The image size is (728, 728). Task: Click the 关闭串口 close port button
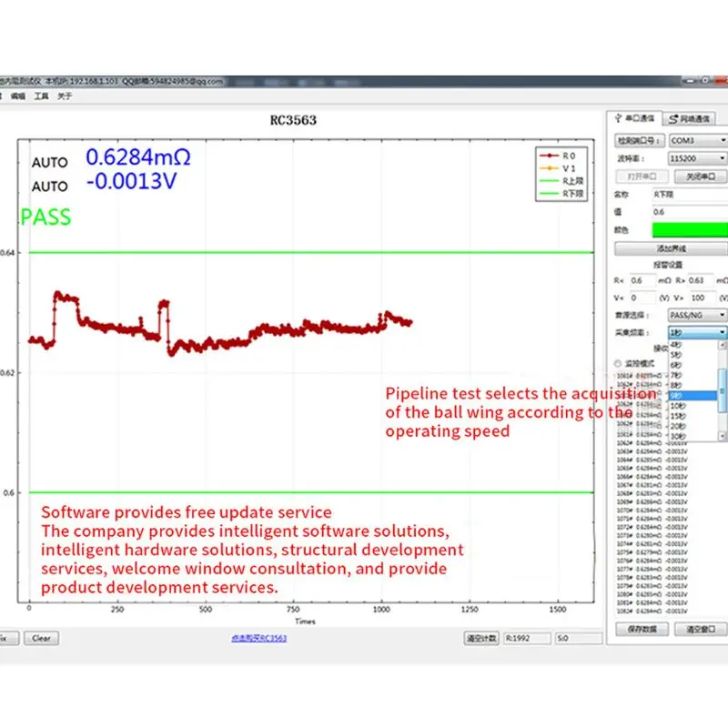click(701, 177)
